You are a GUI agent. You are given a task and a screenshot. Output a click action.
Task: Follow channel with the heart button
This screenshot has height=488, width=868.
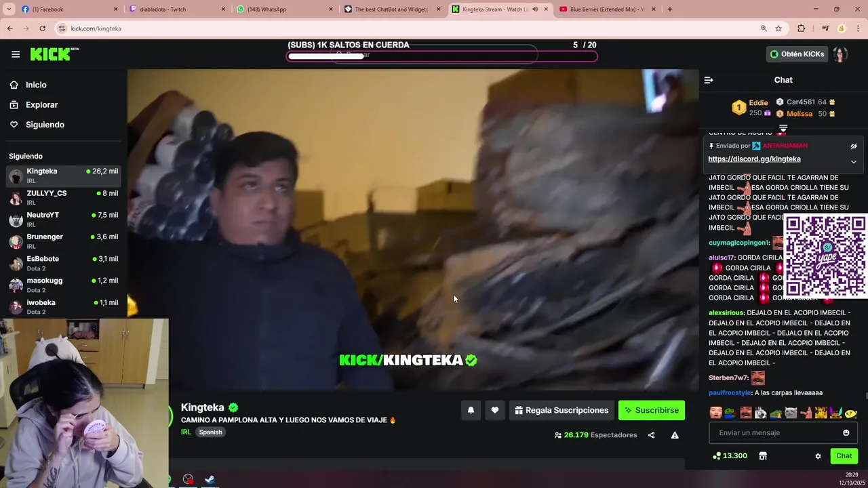pos(495,410)
